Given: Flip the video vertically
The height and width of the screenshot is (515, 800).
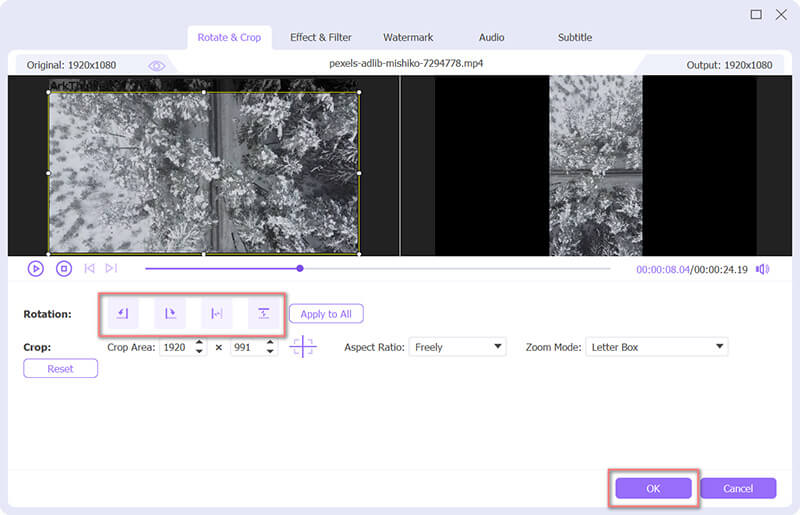Looking at the screenshot, I should pos(263,313).
